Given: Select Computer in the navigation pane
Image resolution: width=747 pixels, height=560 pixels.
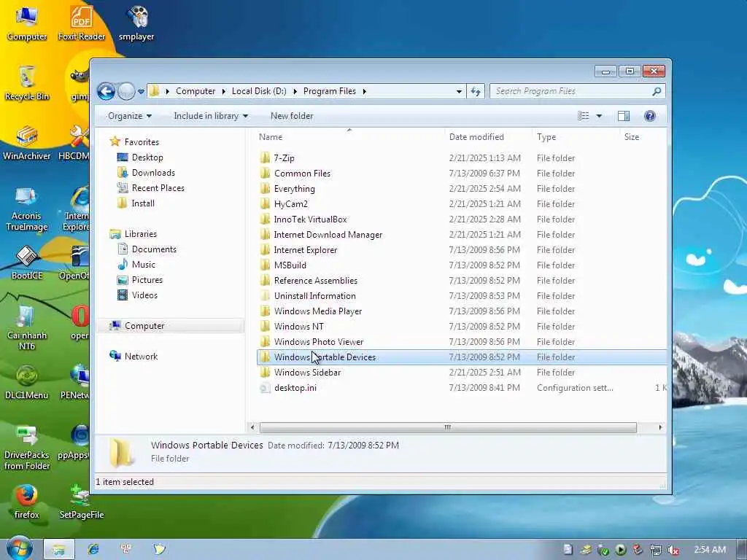Looking at the screenshot, I should 144,326.
